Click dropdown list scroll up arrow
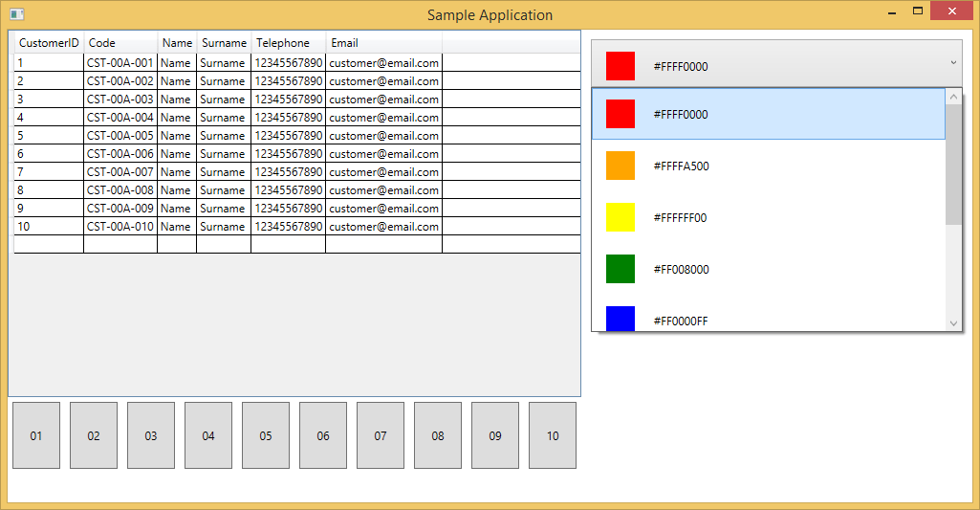980x510 pixels. click(x=953, y=97)
